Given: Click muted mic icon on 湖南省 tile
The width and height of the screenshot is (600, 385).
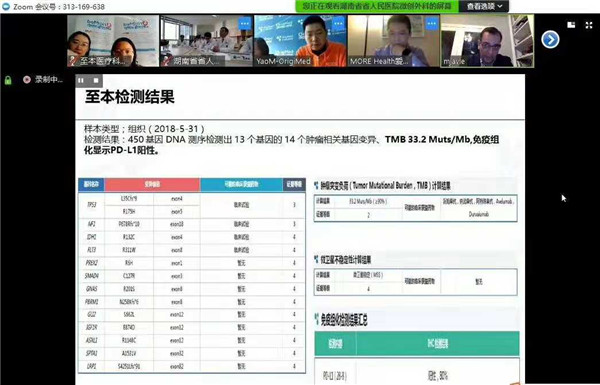Looking at the screenshot, I should (166, 61).
